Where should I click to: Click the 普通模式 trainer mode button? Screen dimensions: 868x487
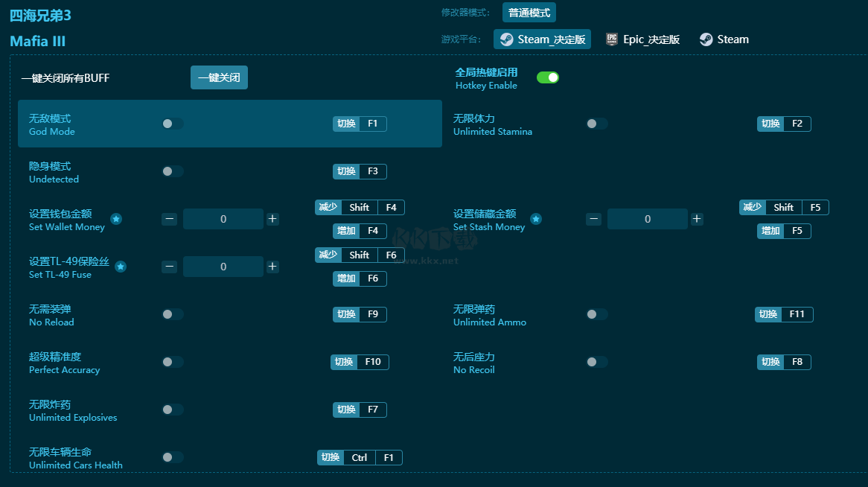(529, 13)
